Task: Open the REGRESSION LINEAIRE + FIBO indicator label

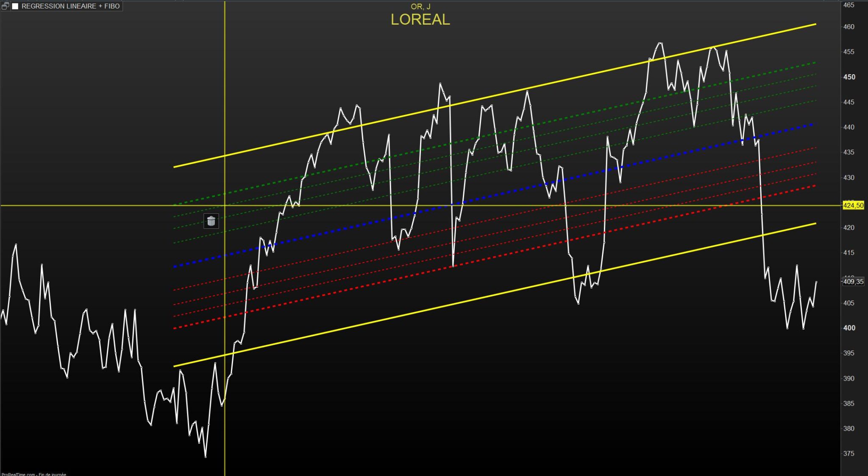Action: click(x=70, y=6)
